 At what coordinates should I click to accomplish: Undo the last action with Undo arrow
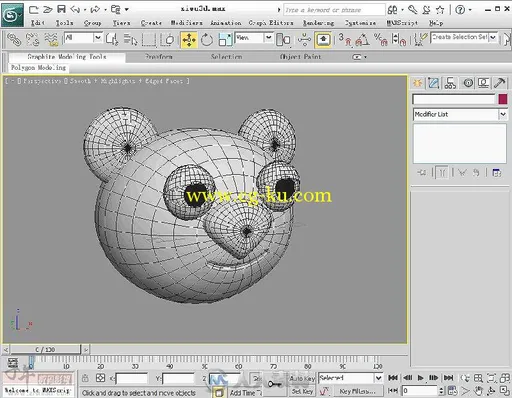(75, 10)
